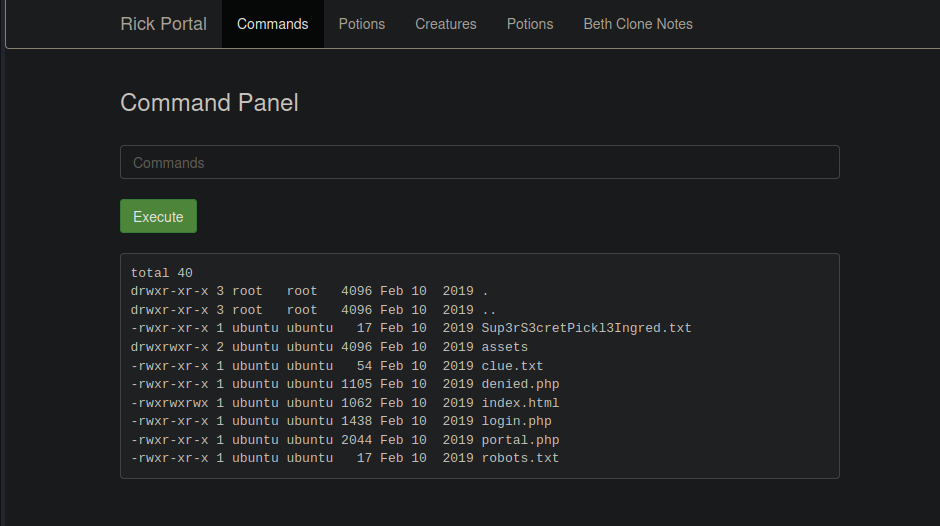Click the clue.txt filename in the listing
This screenshot has width=940, height=526.
coord(512,366)
